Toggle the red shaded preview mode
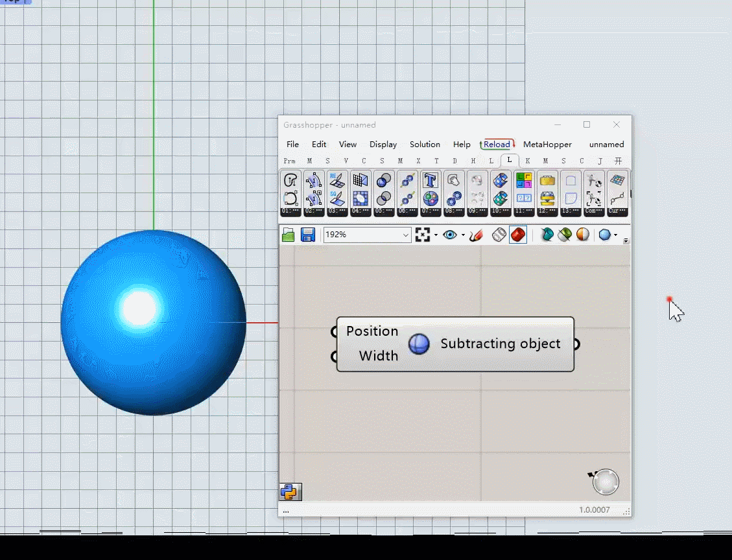This screenshot has height=560, width=732. tap(518, 235)
